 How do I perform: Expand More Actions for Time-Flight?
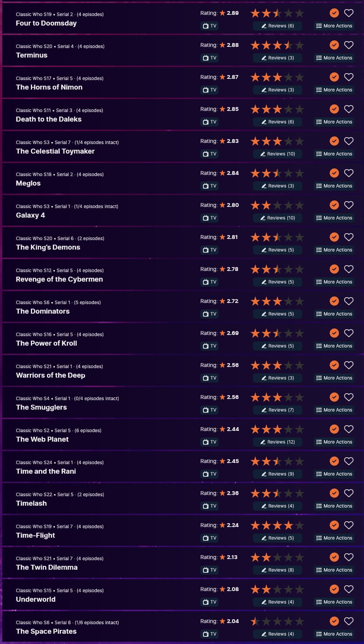tap(334, 538)
